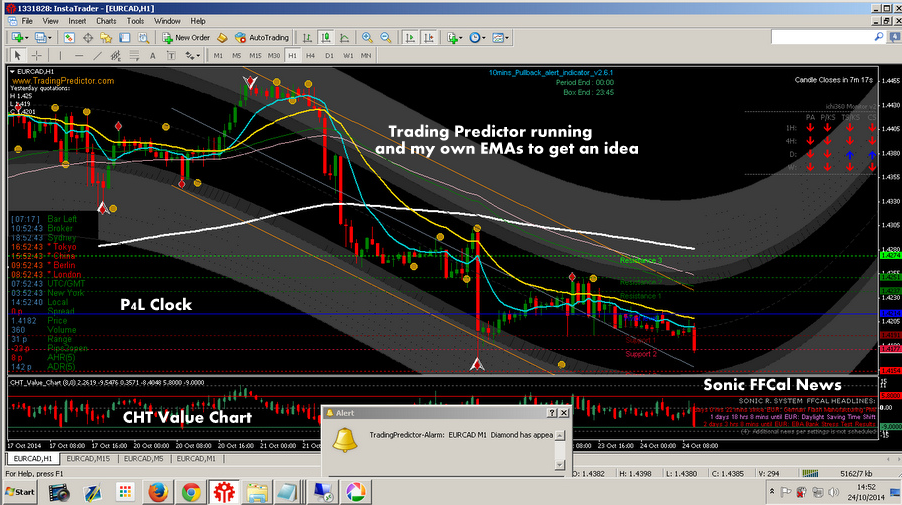The image size is (902, 505).
Task: Switch to the EURCAD,M5 chart tab
Action: pyautogui.click(x=144, y=458)
